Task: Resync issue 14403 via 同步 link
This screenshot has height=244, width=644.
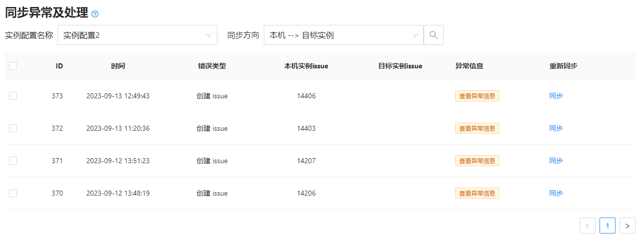Action: click(x=556, y=128)
